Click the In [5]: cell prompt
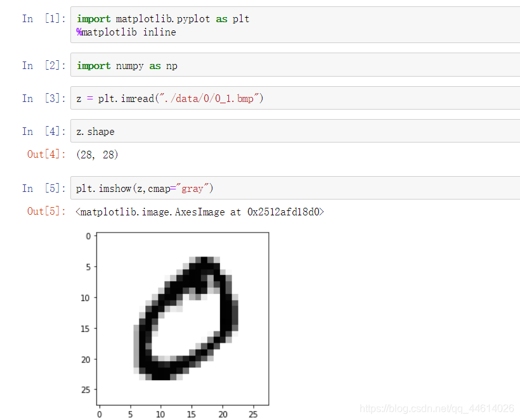 [x=44, y=189]
